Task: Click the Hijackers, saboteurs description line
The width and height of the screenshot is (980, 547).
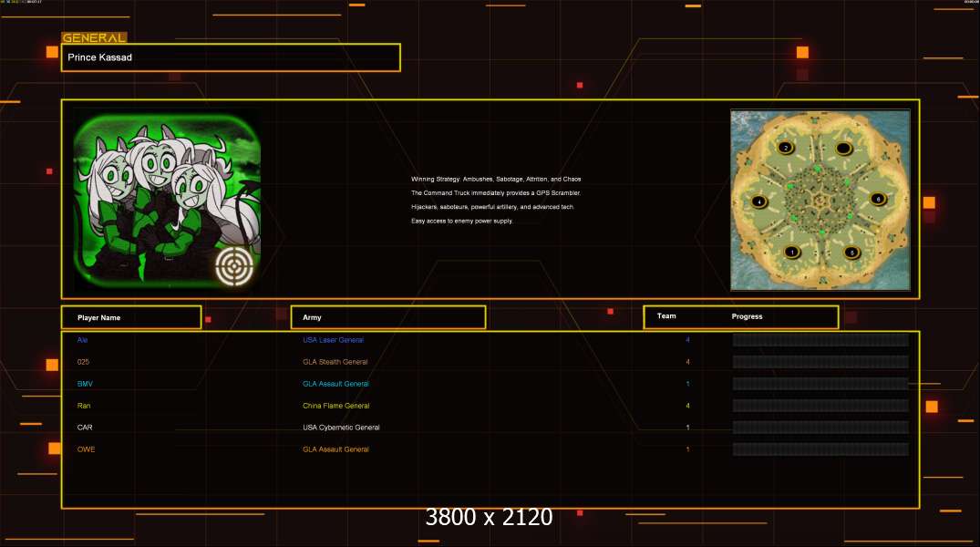Action: pos(492,207)
